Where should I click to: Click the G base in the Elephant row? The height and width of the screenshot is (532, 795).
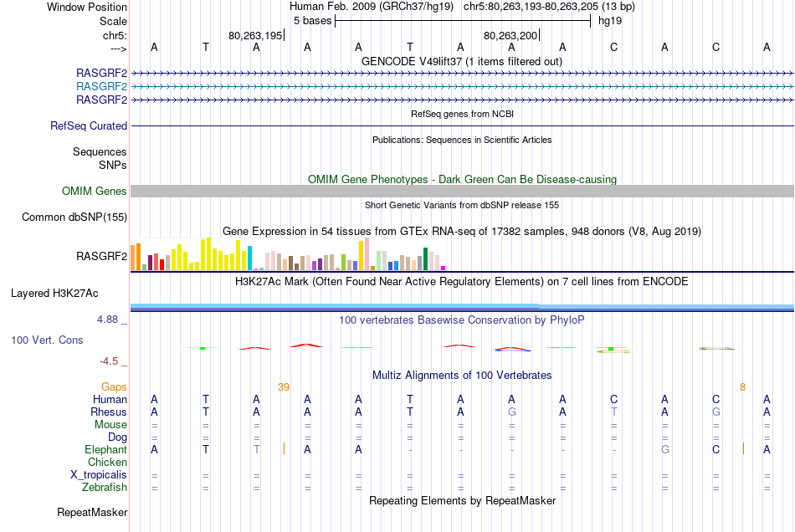coord(664,449)
